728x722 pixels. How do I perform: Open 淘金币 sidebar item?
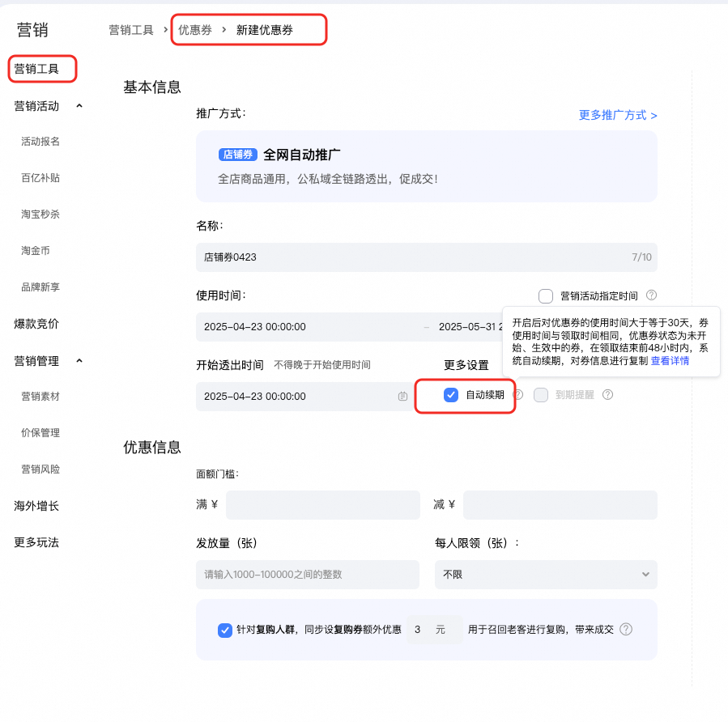click(x=36, y=251)
